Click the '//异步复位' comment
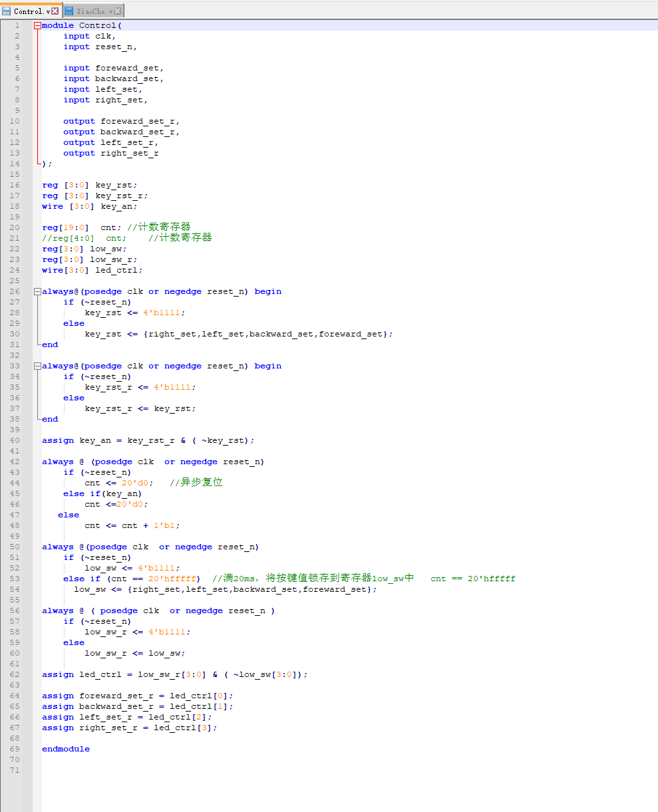 click(x=196, y=483)
